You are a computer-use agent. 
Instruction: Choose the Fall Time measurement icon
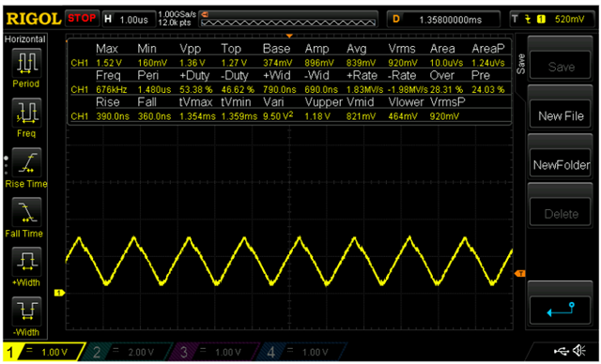(x=26, y=212)
